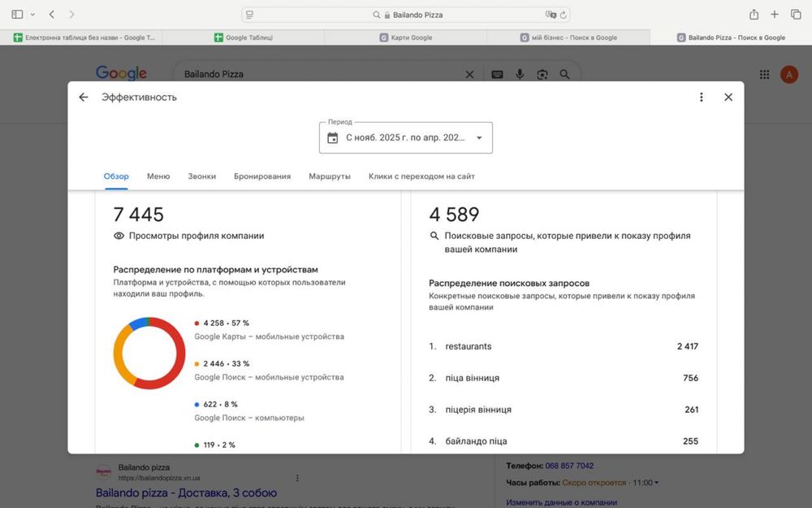Click the magnifier search button
This screenshot has height=508, width=812.
(564, 75)
